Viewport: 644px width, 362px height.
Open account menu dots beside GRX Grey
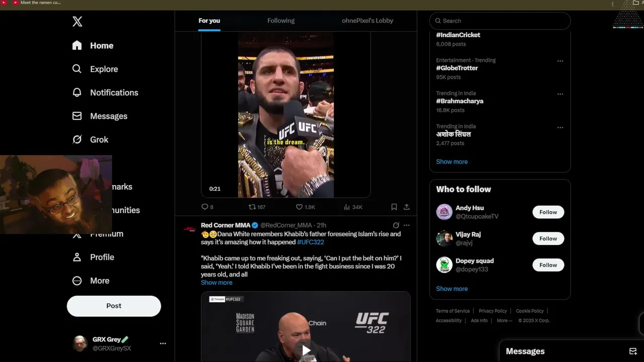(163, 343)
